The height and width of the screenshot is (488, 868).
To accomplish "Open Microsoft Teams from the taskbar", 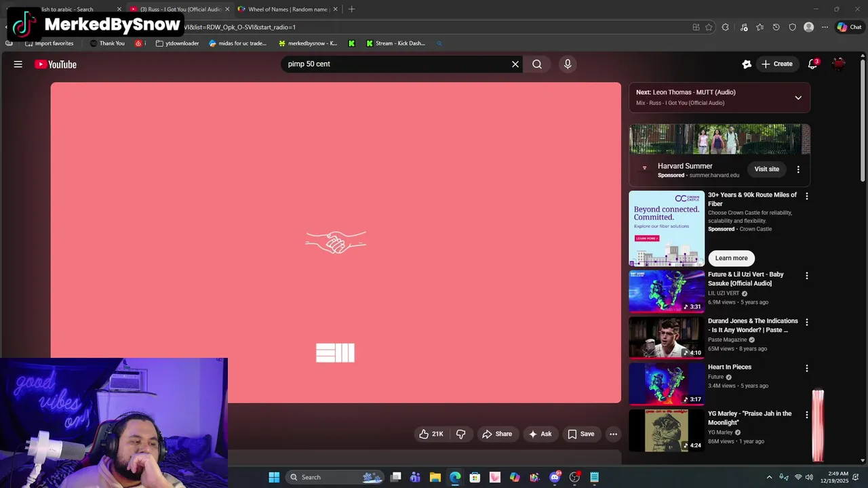I will 415,477.
